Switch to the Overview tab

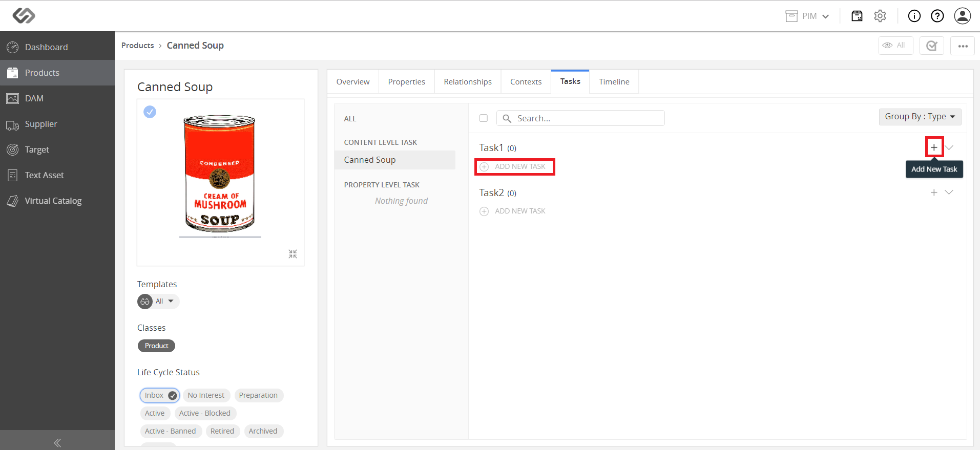click(353, 82)
